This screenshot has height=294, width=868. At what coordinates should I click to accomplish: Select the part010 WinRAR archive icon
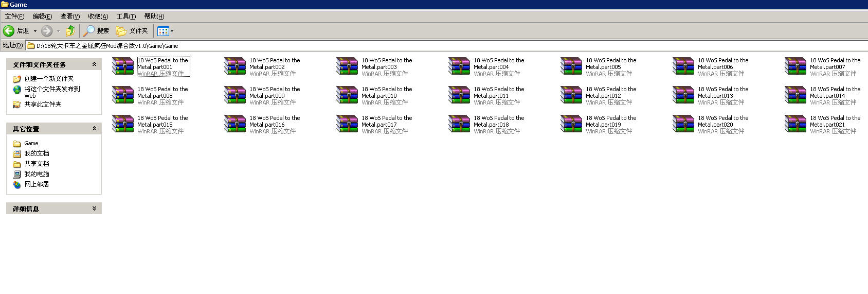click(347, 95)
